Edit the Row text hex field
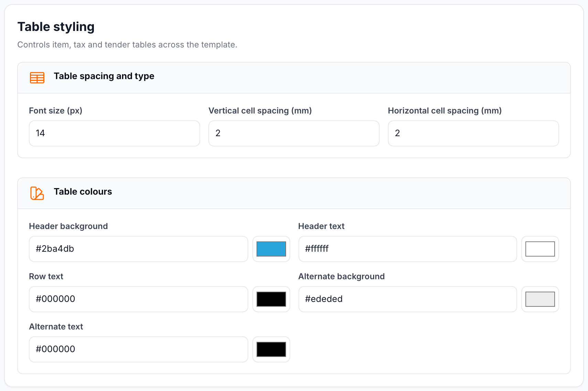Viewport: 588px width, 391px height. 139,299
